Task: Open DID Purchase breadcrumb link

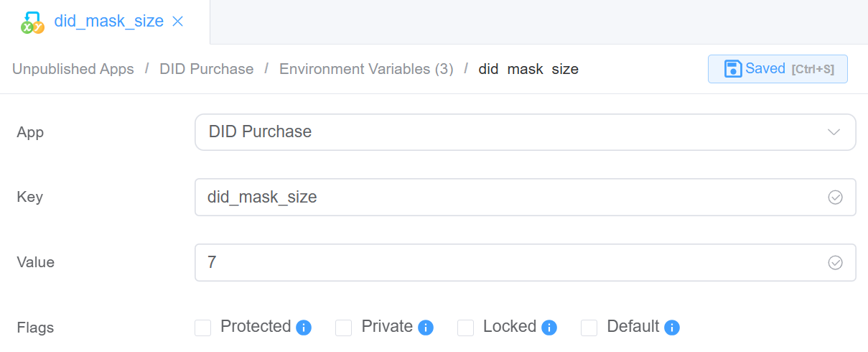Action: [207, 69]
